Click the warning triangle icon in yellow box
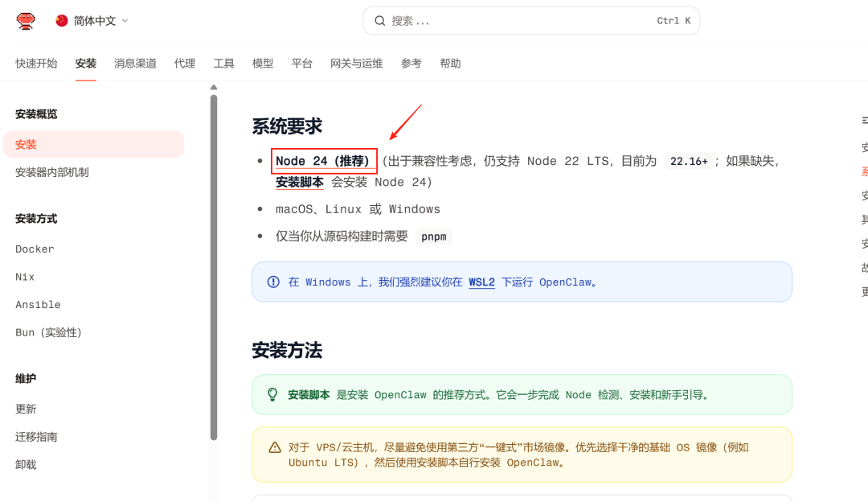Viewport: 868px width, 502px height. click(x=275, y=447)
